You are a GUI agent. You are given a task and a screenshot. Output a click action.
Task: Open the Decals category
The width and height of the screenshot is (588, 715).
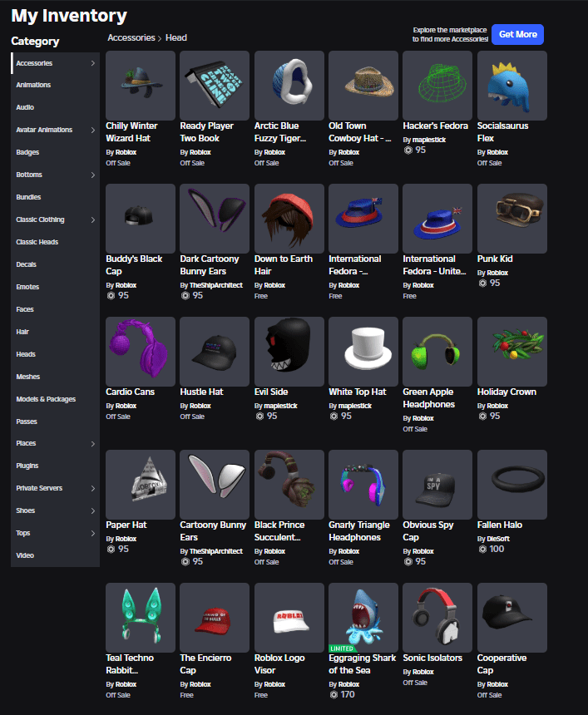[x=55, y=264]
